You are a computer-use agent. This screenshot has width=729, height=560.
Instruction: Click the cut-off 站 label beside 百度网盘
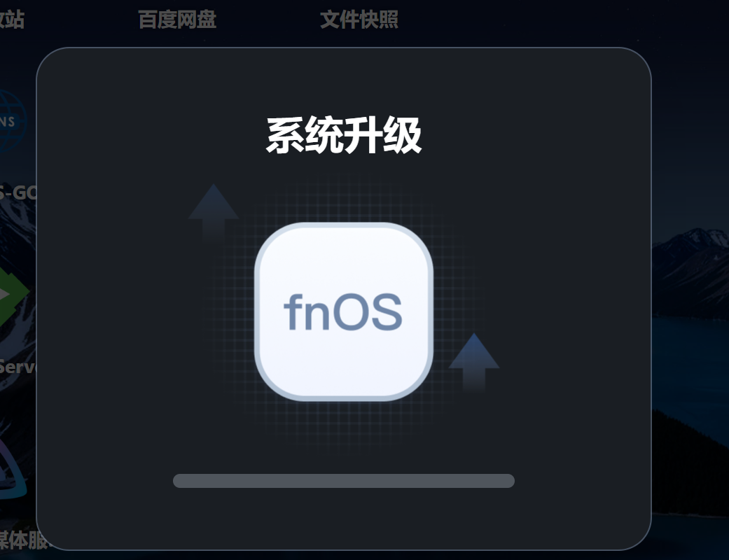tap(12, 20)
